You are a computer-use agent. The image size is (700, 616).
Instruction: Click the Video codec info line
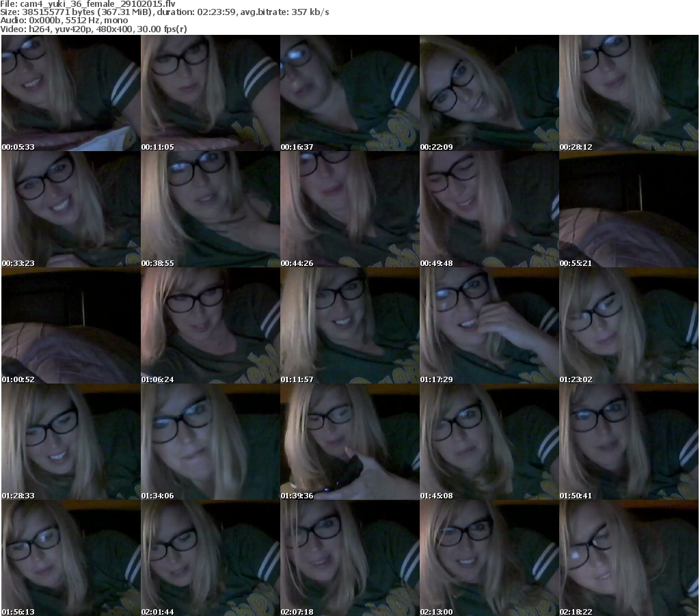point(94,29)
